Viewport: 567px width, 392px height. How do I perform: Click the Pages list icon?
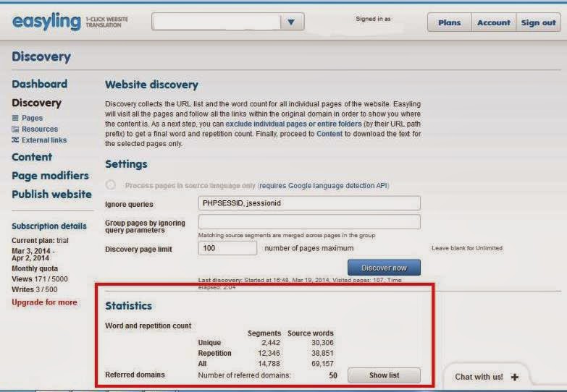pyautogui.click(x=15, y=118)
